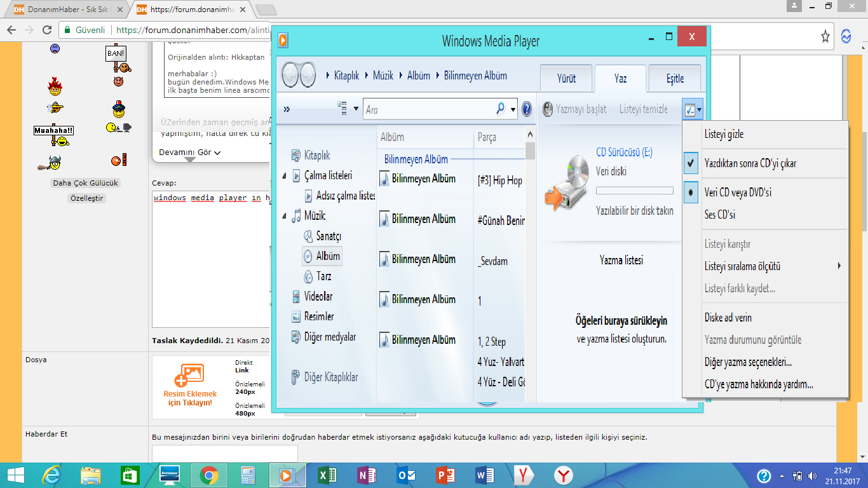The image size is (868, 488).
Task: Click the Resimler library icon
Action: click(x=295, y=316)
